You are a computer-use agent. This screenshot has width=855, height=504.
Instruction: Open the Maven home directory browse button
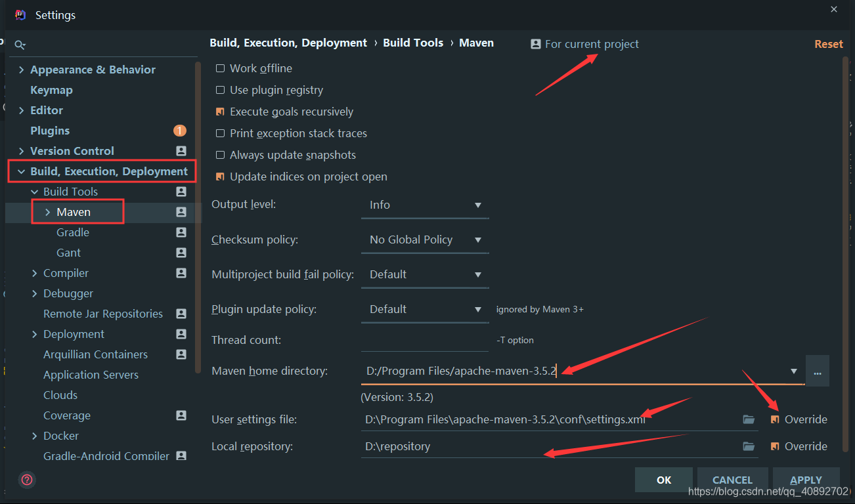point(818,371)
